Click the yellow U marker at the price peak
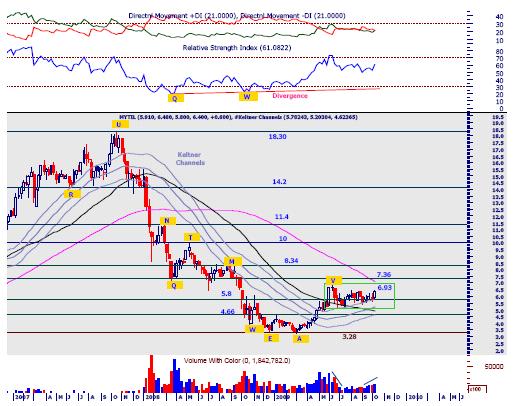Viewport: 519px width, 406px height. 119,125
